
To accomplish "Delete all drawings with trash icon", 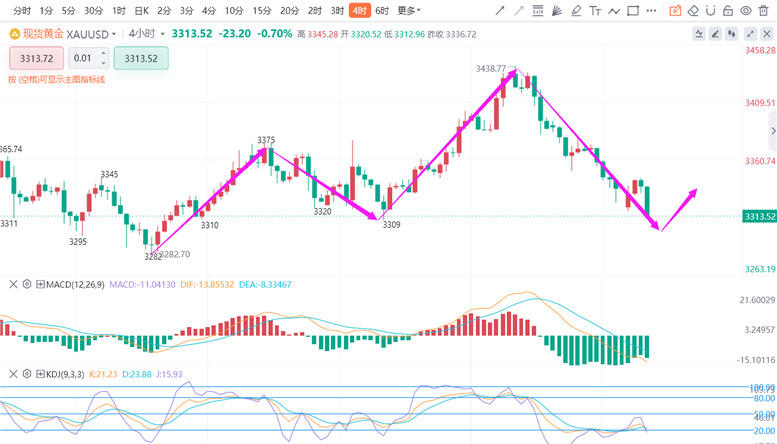I will (763, 11).
